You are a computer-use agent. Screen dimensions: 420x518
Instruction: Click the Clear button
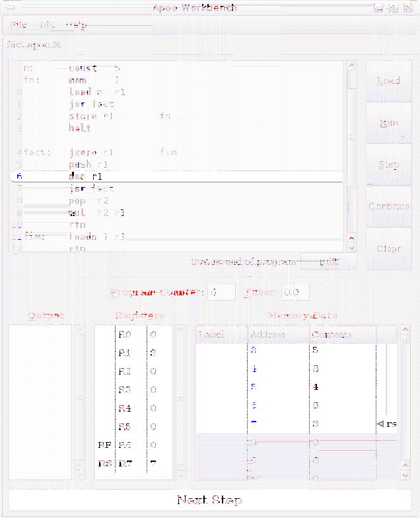click(388, 248)
